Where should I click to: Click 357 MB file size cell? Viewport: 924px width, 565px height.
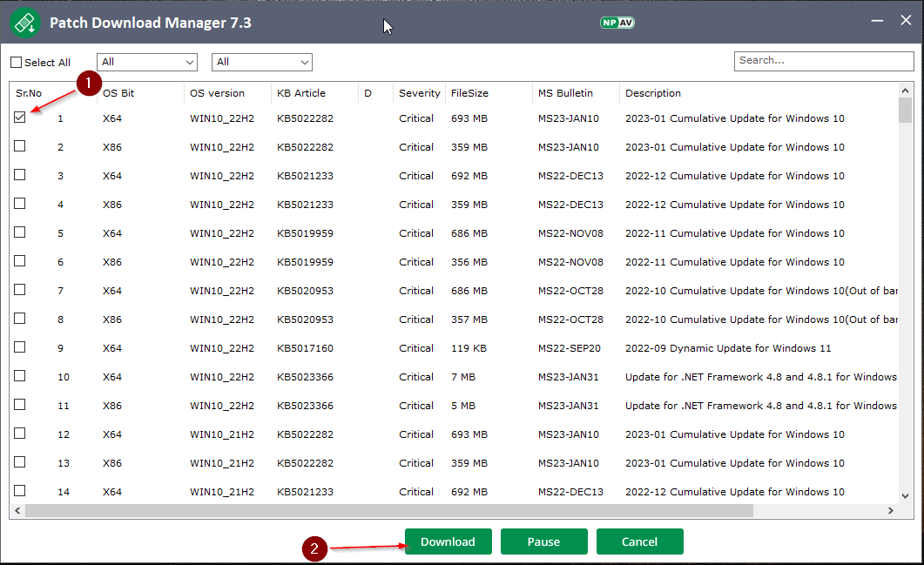point(469,319)
